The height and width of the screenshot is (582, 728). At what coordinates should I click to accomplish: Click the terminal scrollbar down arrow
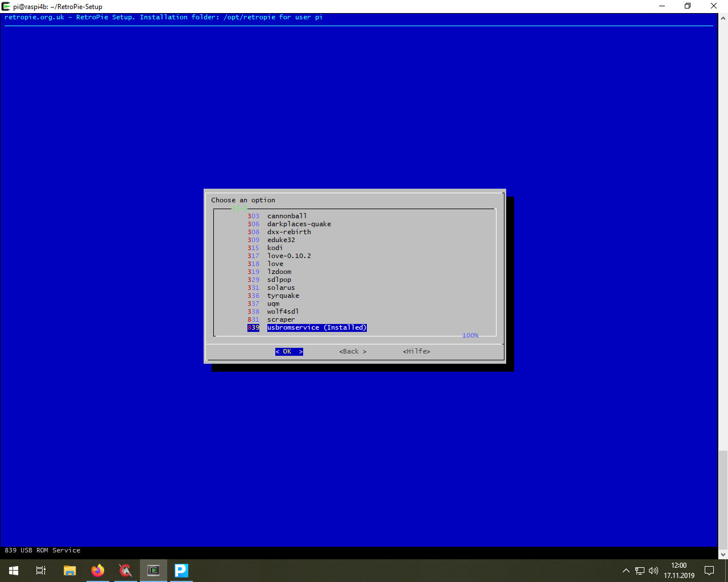click(723, 554)
